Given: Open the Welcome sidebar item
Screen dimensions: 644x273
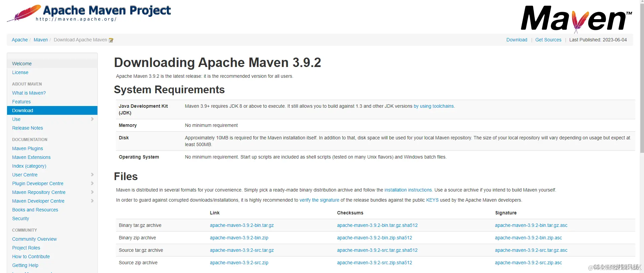Looking at the screenshot, I should (22, 64).
